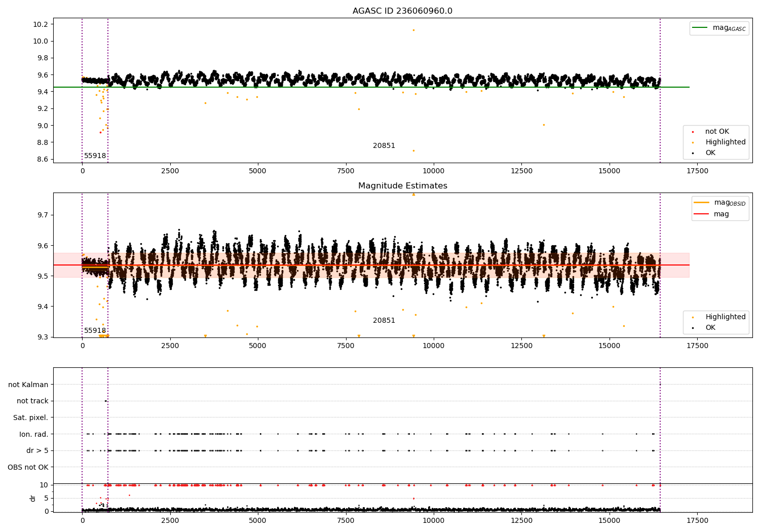The height and width of the screenshot is (532, 760).
Task: Click the green mag AGASC legend line
Action: (x=701, y=28)
